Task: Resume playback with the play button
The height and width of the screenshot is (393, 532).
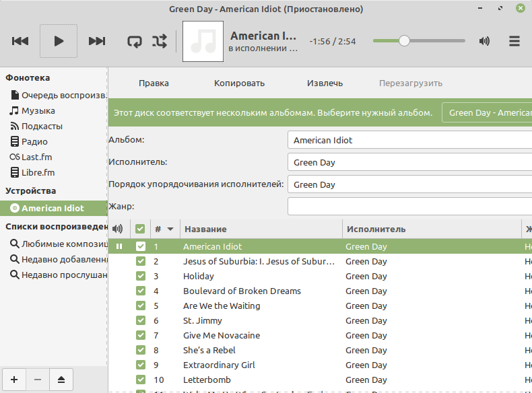Action: [59, 41]
